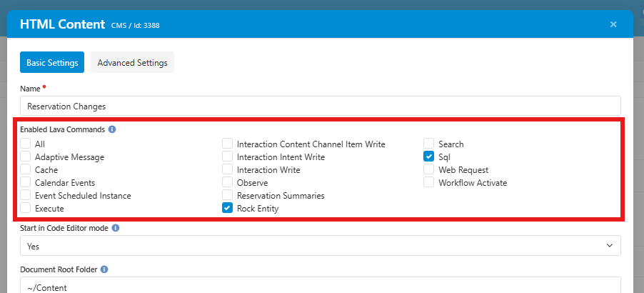The image size is (644, 293).
Task: Click the Document Root Folder text field
Action: coord(320,286)
